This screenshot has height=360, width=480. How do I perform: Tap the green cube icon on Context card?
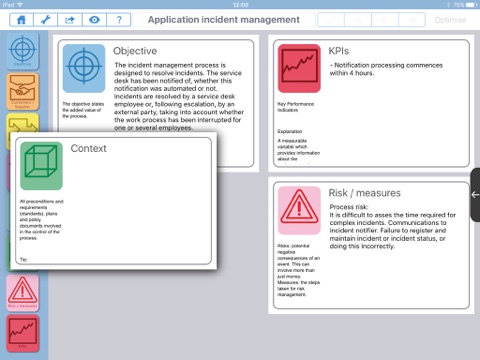coord(41,166)
